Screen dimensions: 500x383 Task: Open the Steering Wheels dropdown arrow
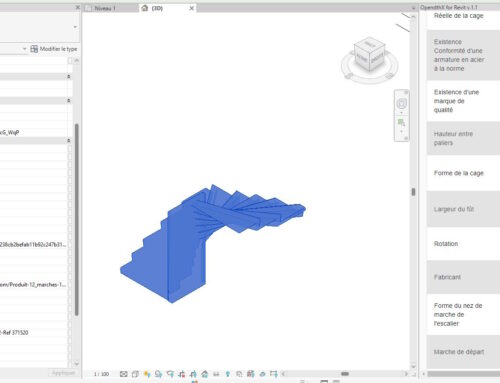[x=401, y=113]
